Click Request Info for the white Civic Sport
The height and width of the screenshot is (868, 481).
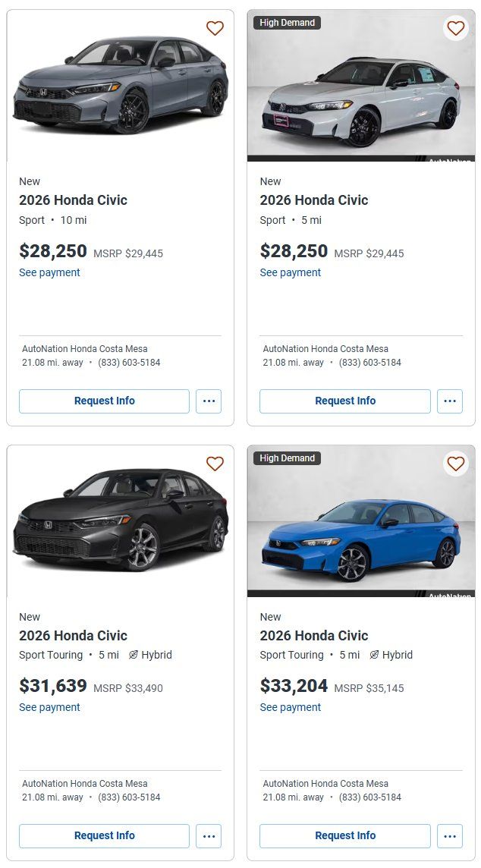coord(344,401)
